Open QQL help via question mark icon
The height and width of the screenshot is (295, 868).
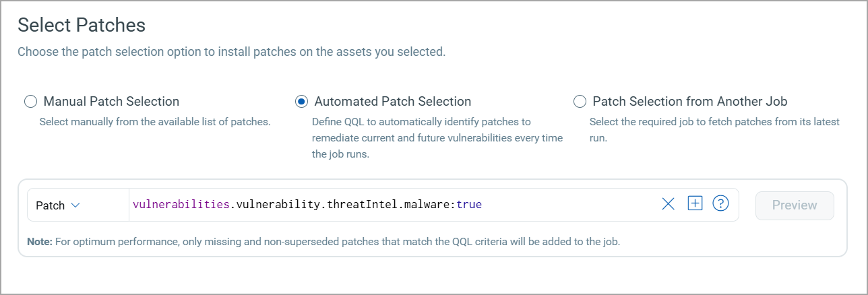coord(720,203)
